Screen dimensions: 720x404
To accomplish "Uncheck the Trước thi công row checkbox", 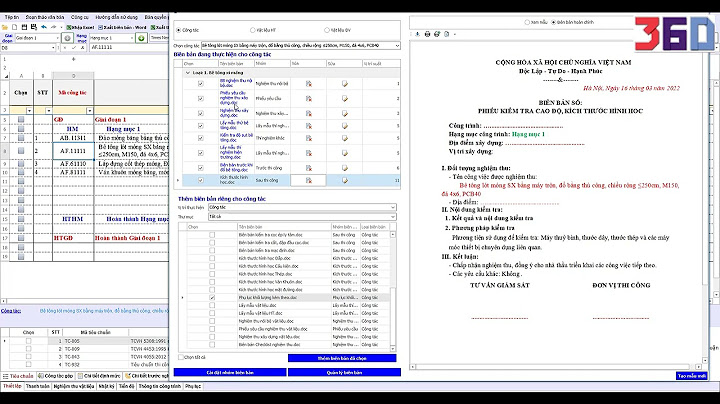I will [201, 168].
